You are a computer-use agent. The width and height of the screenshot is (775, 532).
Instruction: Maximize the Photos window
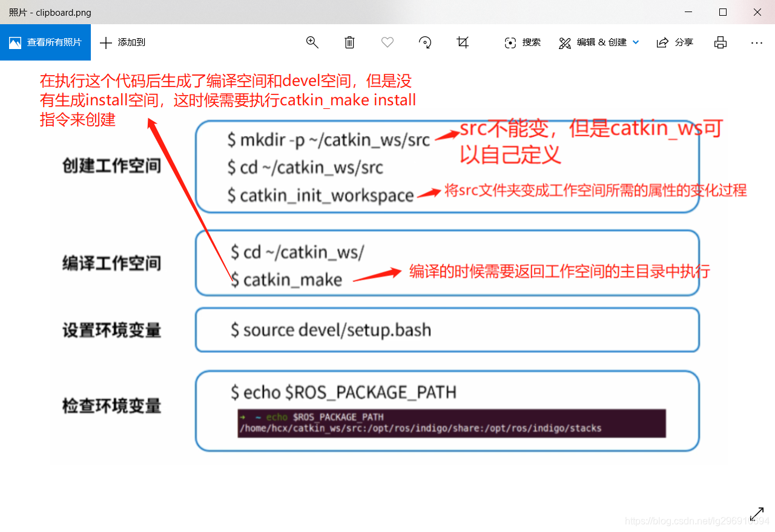coord(723,12)
